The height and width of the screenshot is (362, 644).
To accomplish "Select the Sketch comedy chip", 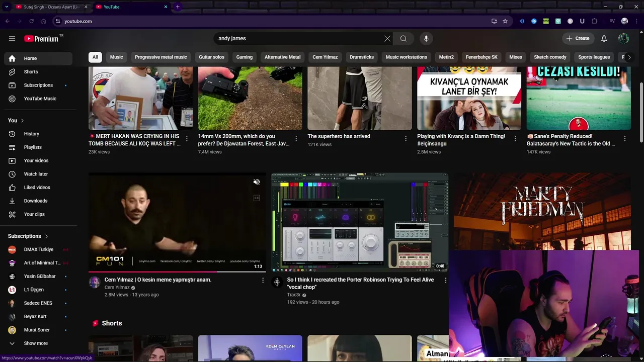I will 550,57.
